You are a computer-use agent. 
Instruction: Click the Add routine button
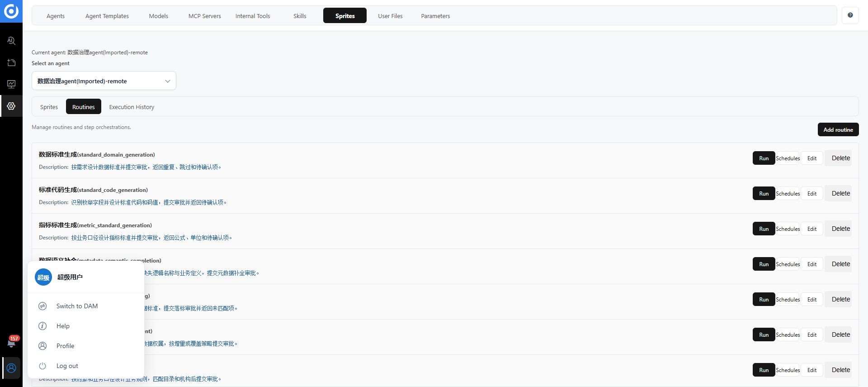838,129
